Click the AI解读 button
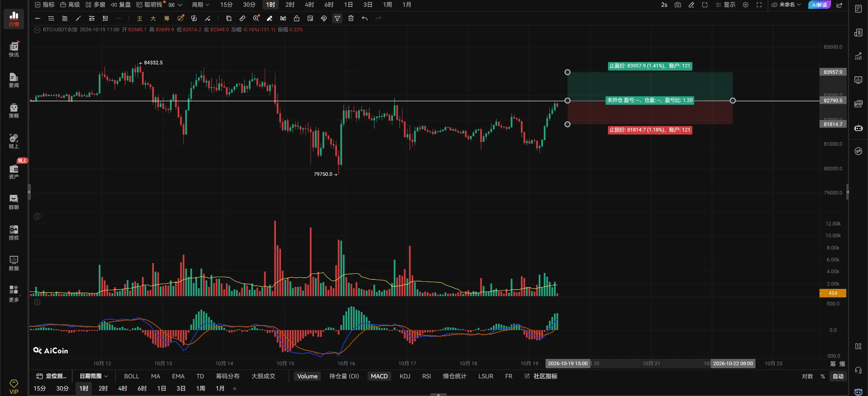This screenshot has height=396, width=868. (x=819, y=5)
